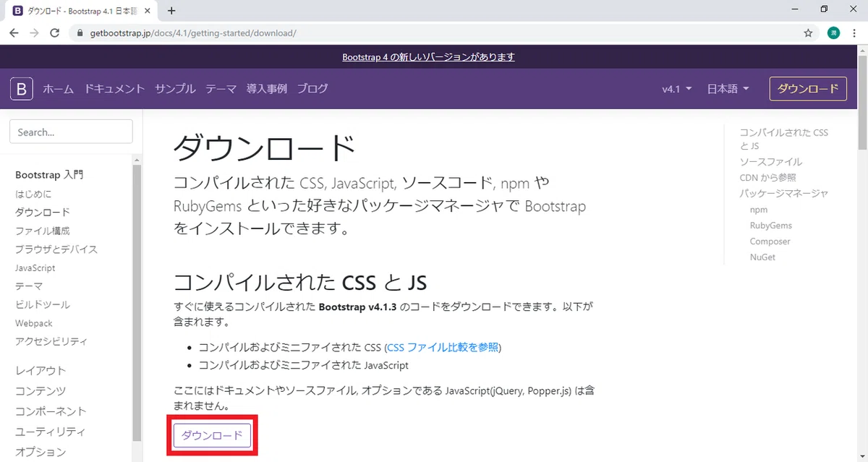Open アクセシビリティ in the sidebar
Image resolution: width=868 pixels, height=462 pixels.
[x=51, y=341]
